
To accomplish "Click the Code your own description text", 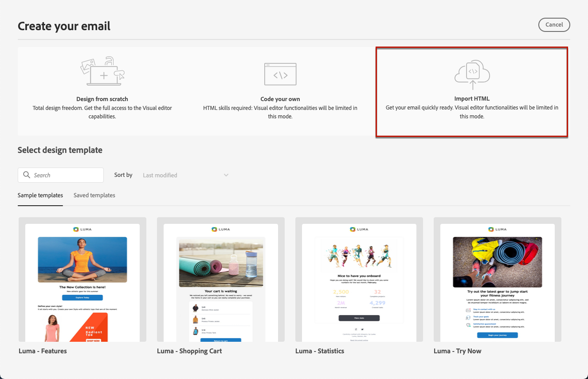I will point(280,112).
